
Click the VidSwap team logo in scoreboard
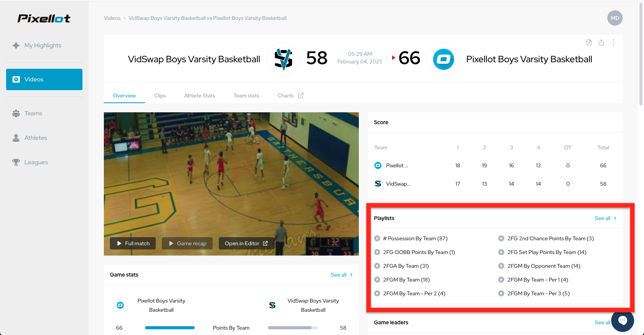click(x=283, y=59)
